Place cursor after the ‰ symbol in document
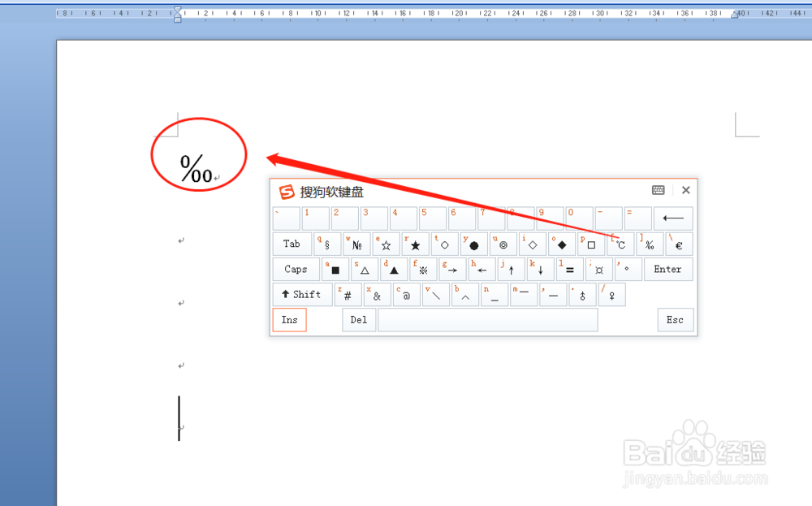The height and width of the screenshot is (506, 812). [x=214, y=170]
